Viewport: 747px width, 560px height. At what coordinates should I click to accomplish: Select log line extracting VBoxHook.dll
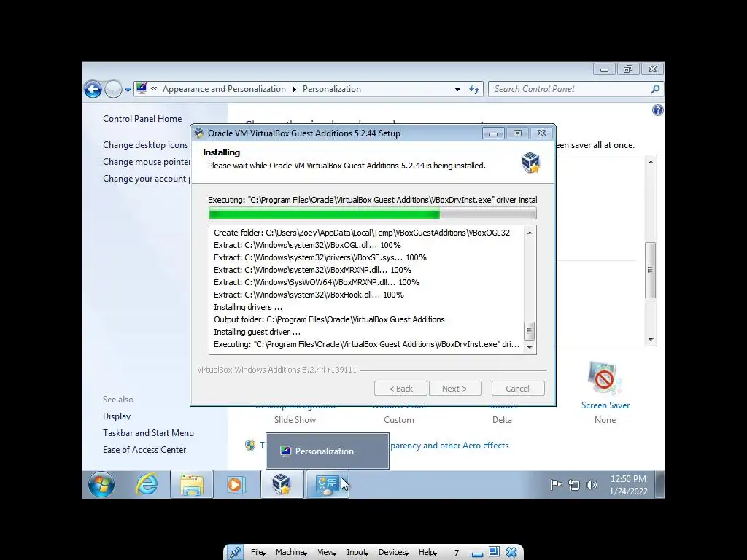(309, 295)
